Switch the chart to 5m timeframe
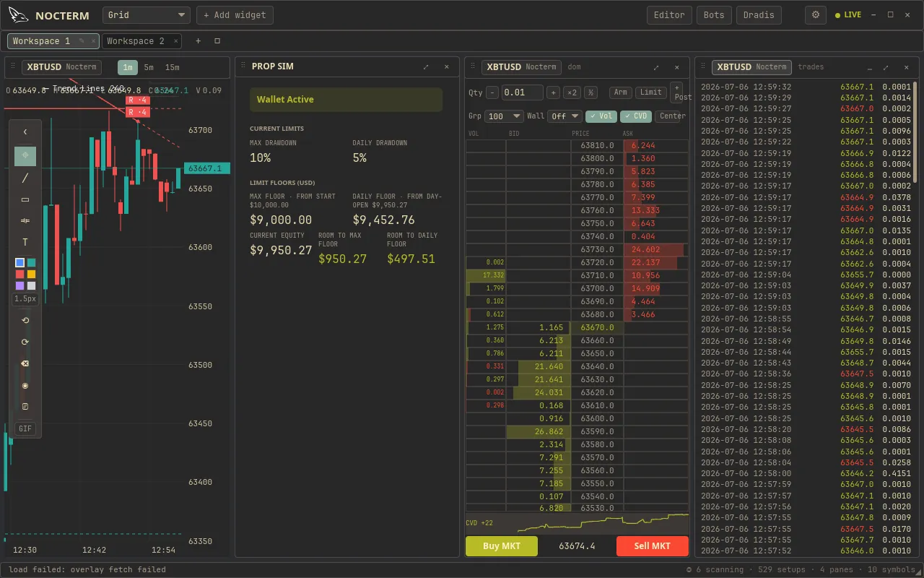The height and width of the screenshot is (578, 924). [x=149, y=67]
